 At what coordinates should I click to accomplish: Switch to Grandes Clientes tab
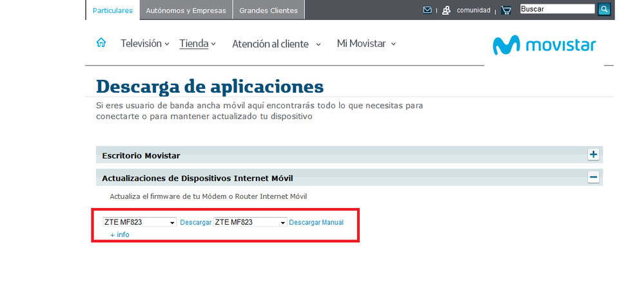[269, 10]
